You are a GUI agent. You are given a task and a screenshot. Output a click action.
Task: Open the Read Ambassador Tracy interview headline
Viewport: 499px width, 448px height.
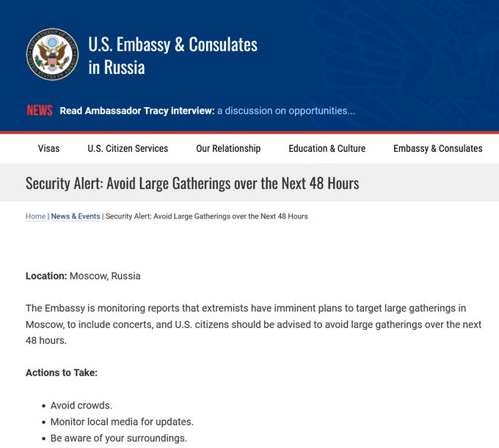137,111
